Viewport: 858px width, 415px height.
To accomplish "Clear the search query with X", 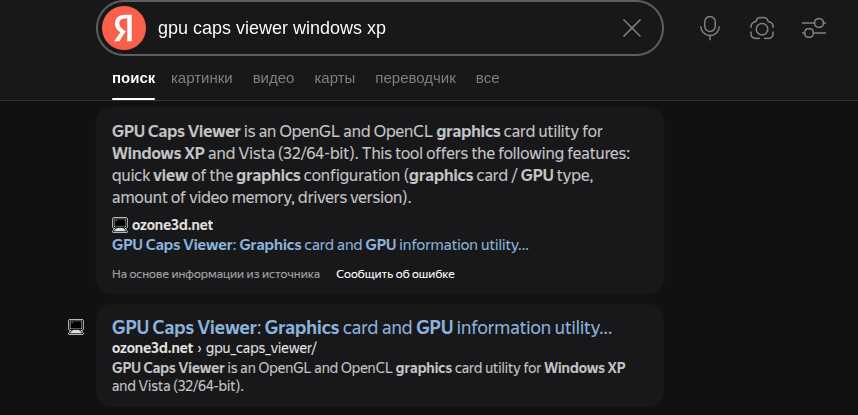I will click(x=632, y=28).
